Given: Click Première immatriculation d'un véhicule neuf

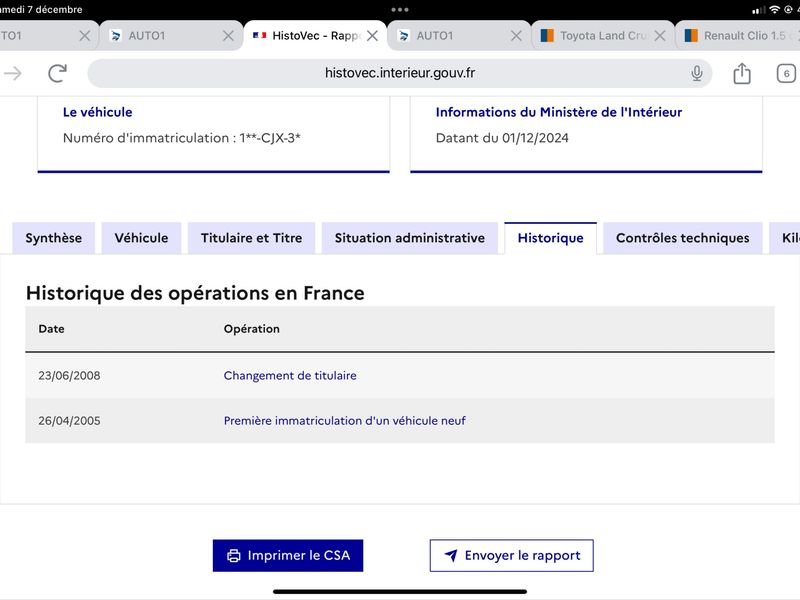Looking at the screenshot, I should coord(344,421).
